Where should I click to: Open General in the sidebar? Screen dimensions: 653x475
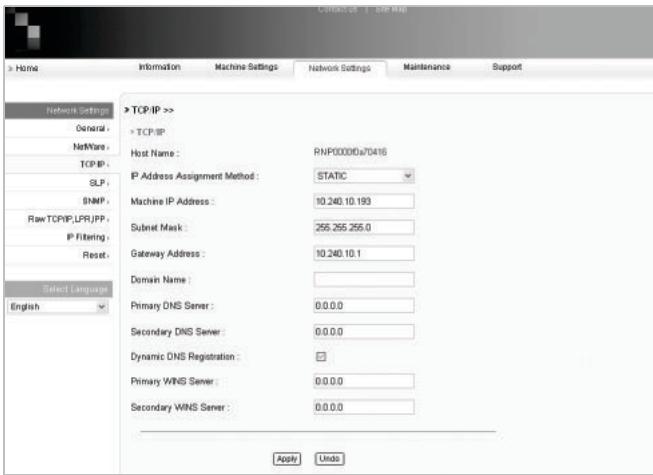[92, 128]
